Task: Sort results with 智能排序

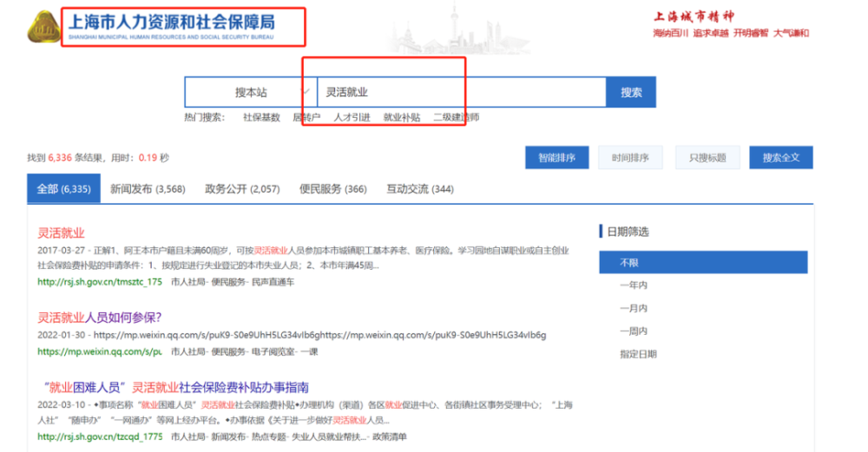Action: click(557, 158)
